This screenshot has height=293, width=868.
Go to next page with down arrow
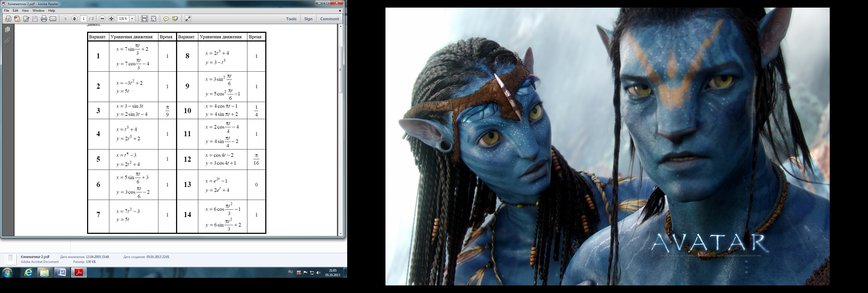tap(75, 19)
